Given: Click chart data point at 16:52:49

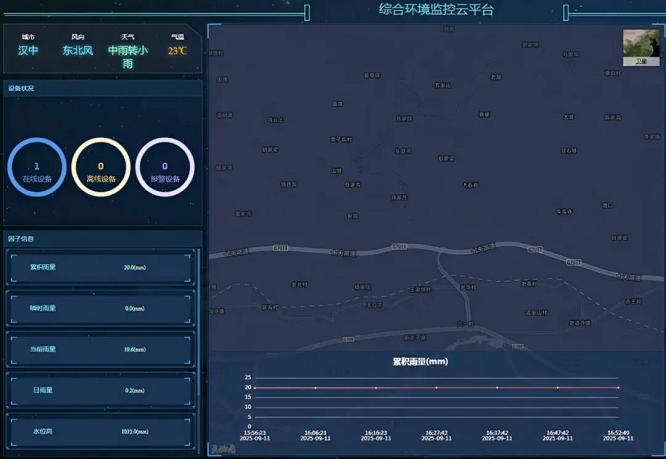Looking at the screenshot, I should pyautogui.click(x=618, y=387).
